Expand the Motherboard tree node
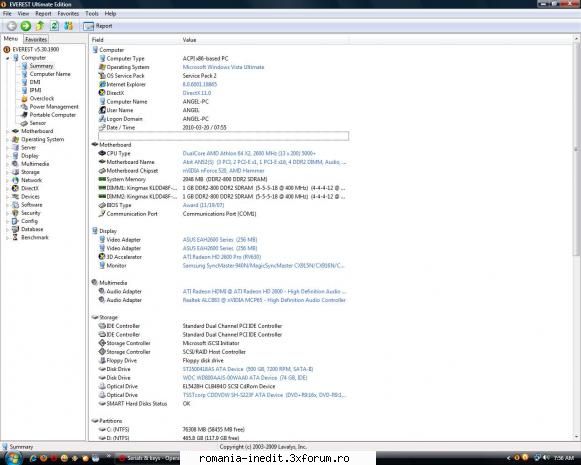The width and height of the screenshot is (581, 465). pyautogui.click(x=7, y=131)
